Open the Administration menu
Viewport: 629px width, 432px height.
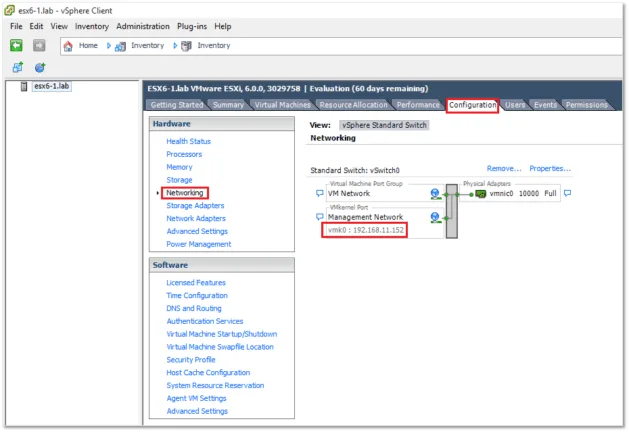point(143,26)
